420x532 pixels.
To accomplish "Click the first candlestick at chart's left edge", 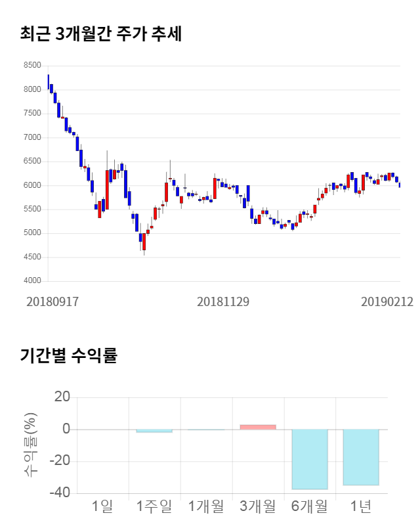I will 48,81.
